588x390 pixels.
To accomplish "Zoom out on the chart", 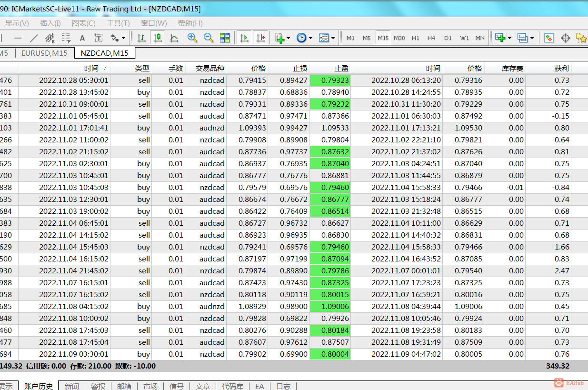I will pos(209,38).
